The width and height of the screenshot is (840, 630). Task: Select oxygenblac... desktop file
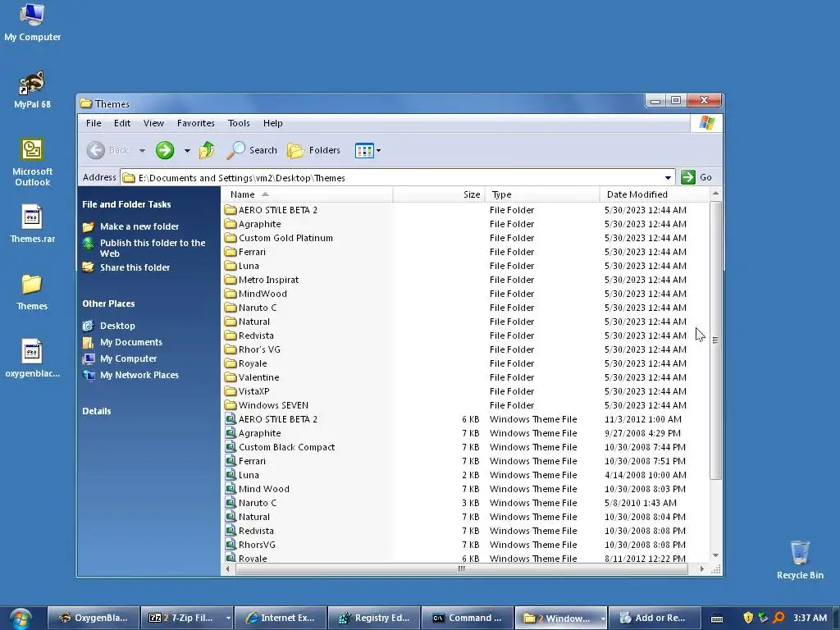(x=32, y=359)
